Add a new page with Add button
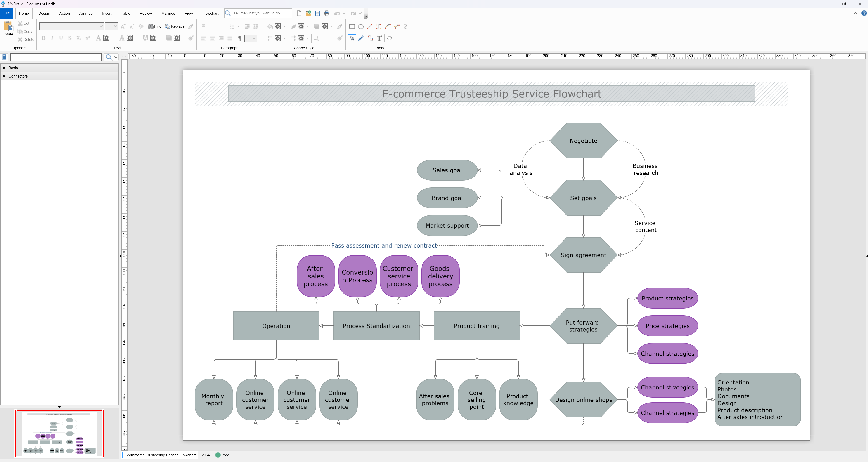Image resolution: width=868 pixels, height=462 pixels. [x=222, y=455]
